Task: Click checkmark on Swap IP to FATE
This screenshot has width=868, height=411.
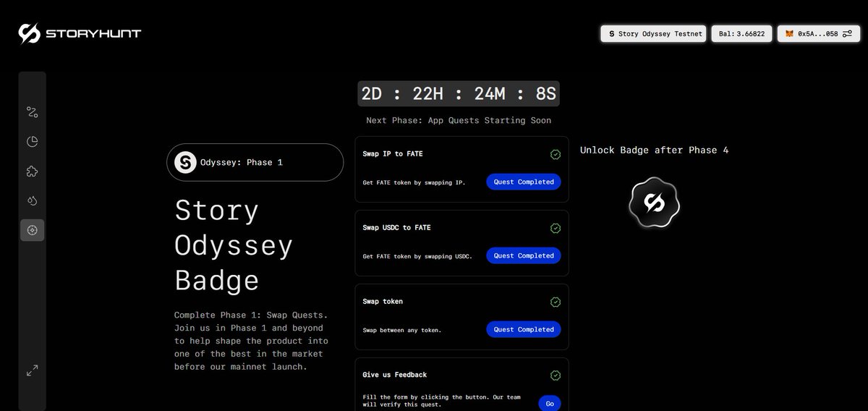Action: click(x=556, y=154)
